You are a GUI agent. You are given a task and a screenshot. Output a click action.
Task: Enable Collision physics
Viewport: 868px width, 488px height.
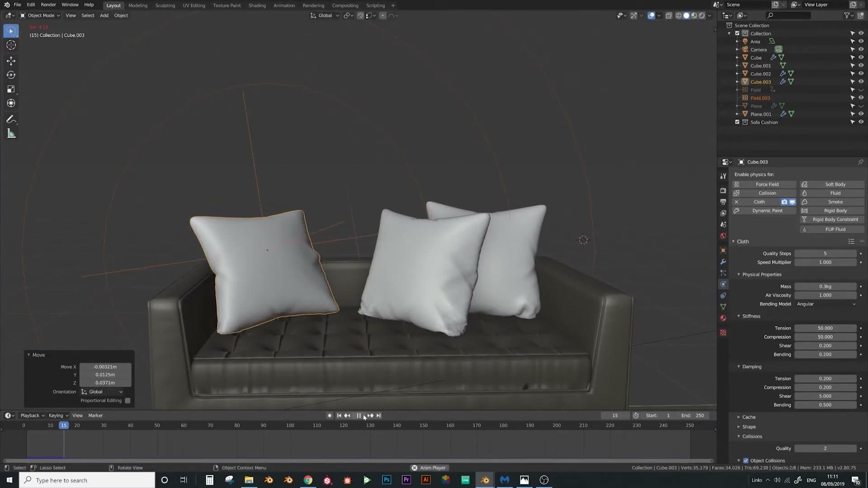(764, 193)
